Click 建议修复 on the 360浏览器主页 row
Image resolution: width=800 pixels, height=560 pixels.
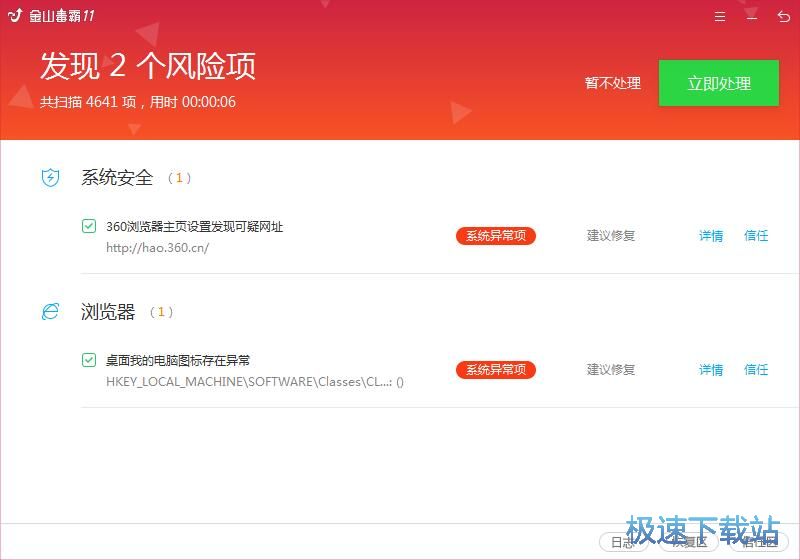[x=611, y=236]
